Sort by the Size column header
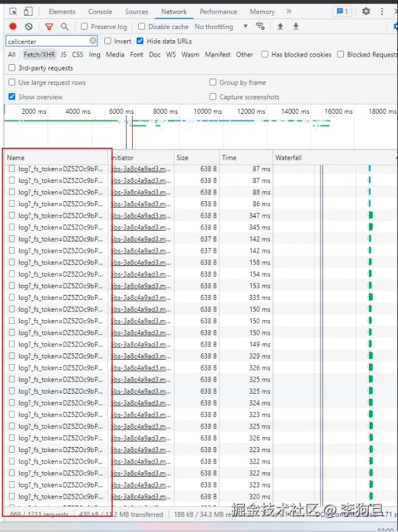The height and width of the screenshot is (532, 398). coord(197,157)
